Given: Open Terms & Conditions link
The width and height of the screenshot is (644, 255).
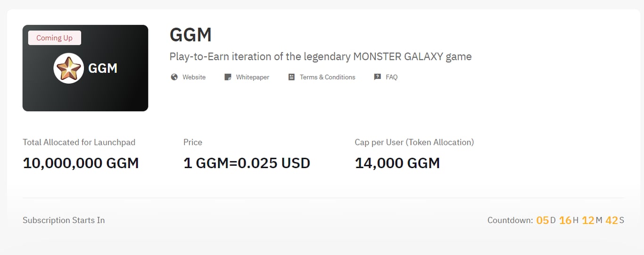Looking at the screenshot, I should pos(327,77).
